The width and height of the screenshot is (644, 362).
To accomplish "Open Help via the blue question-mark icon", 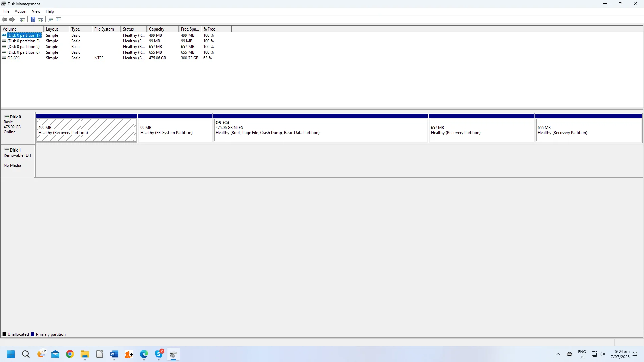I will click(x=33, y=20).
